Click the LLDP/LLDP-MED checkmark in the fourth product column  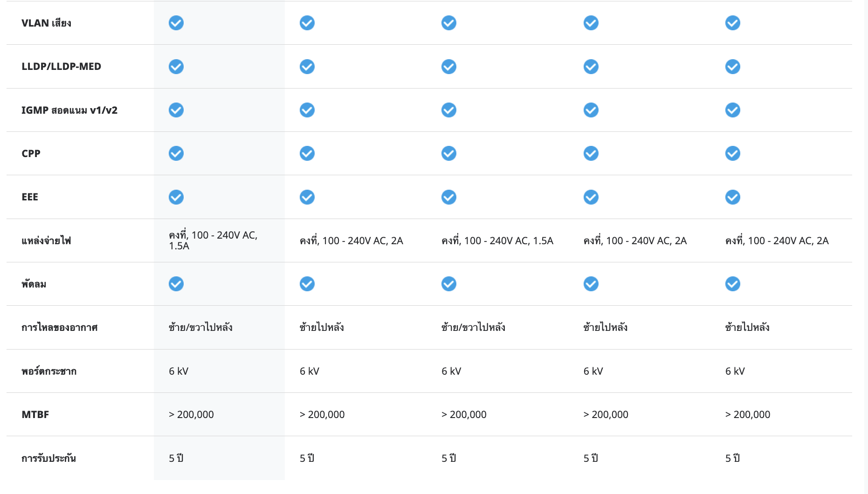click(x=591, y=67)
